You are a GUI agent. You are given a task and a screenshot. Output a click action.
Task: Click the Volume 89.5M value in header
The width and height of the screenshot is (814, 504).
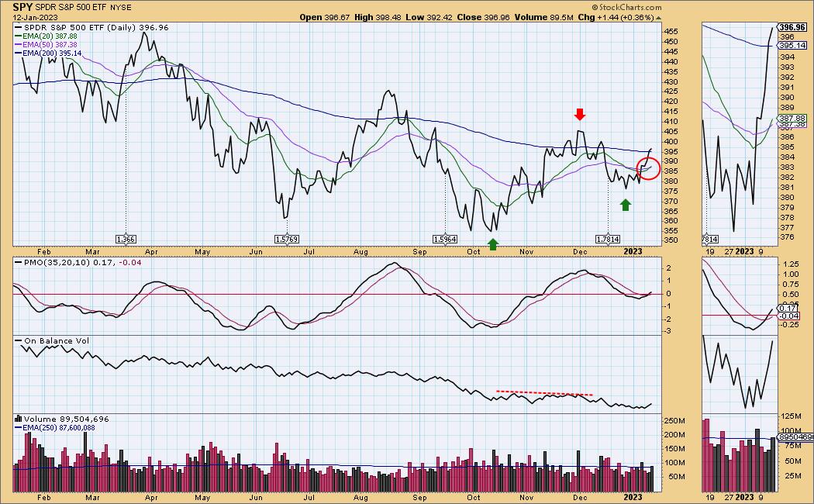click(x=543, y=17)
